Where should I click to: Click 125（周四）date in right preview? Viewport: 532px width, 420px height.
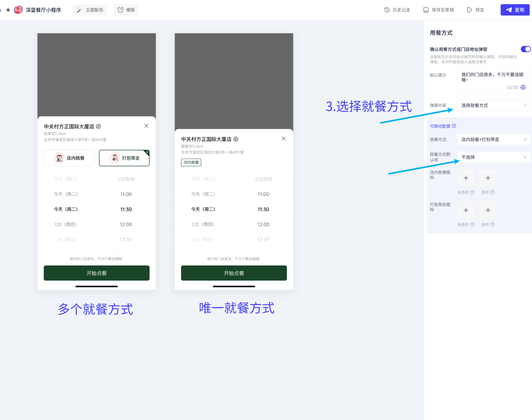pos(203,225)
